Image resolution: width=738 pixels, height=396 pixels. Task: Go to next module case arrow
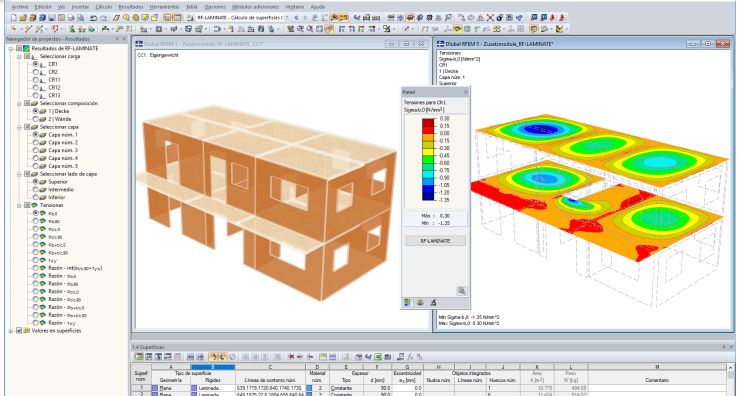pos(305,18)
